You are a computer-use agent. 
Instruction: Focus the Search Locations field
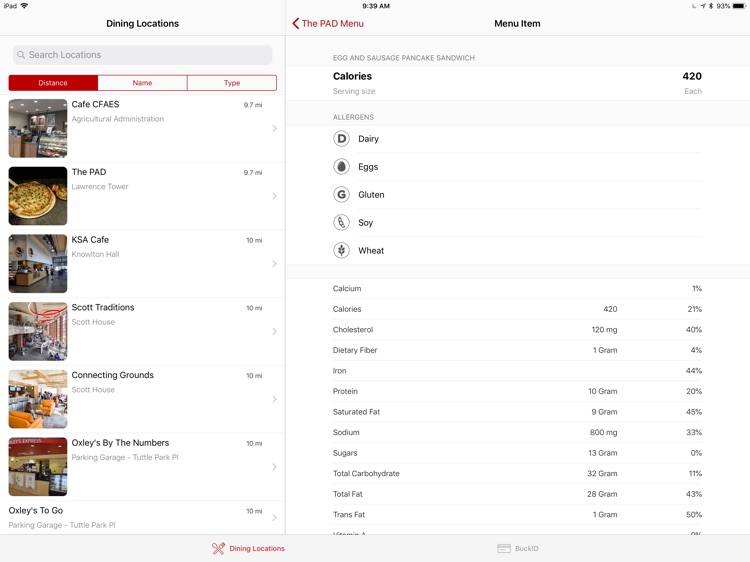(x=143, y=55)
